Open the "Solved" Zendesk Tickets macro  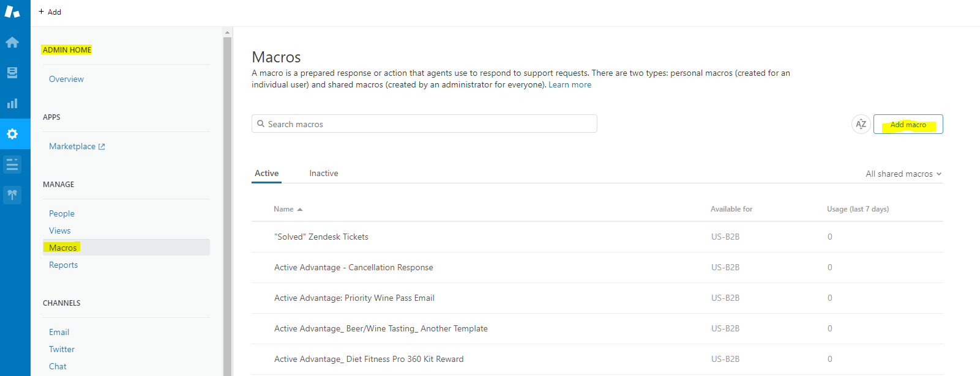(x=321, y=237)
